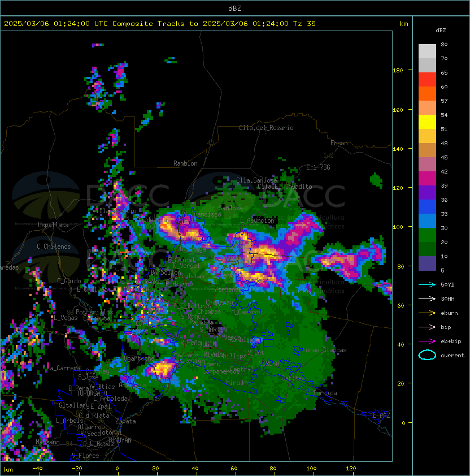Screen dimensions: 470x476
Task: Click the pink bip track arrow
Action: (427, 327)
